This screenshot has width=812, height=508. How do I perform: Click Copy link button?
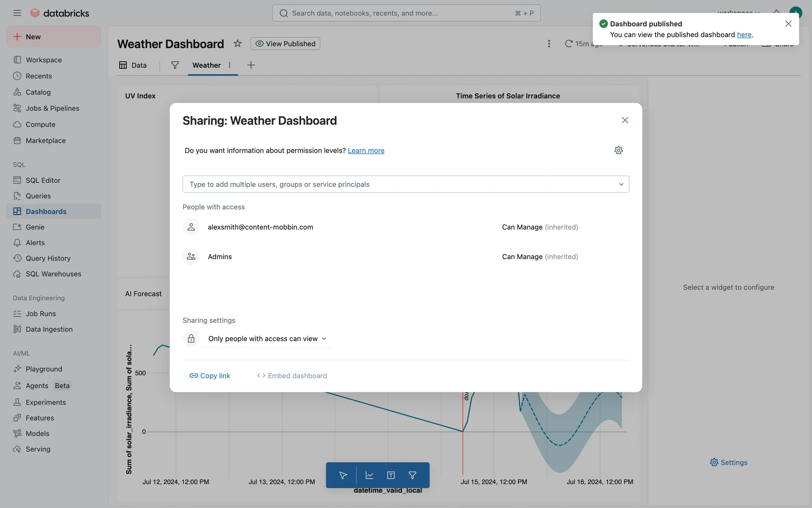point(210,375)
